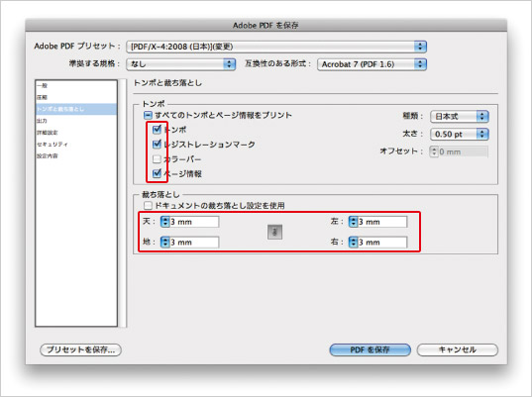Enable the カラーバー checkbox
Viewport: 532px width, 397px height.
click(x=157, y=159)
